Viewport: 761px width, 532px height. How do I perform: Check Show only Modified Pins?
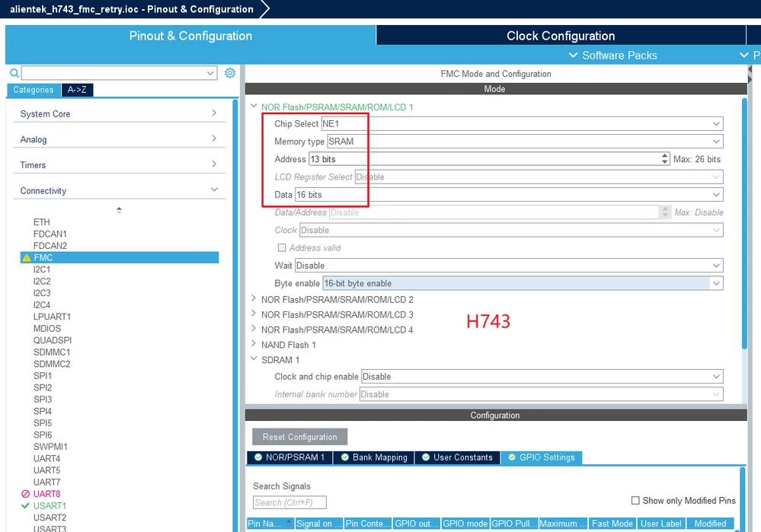tap(635, 501)
